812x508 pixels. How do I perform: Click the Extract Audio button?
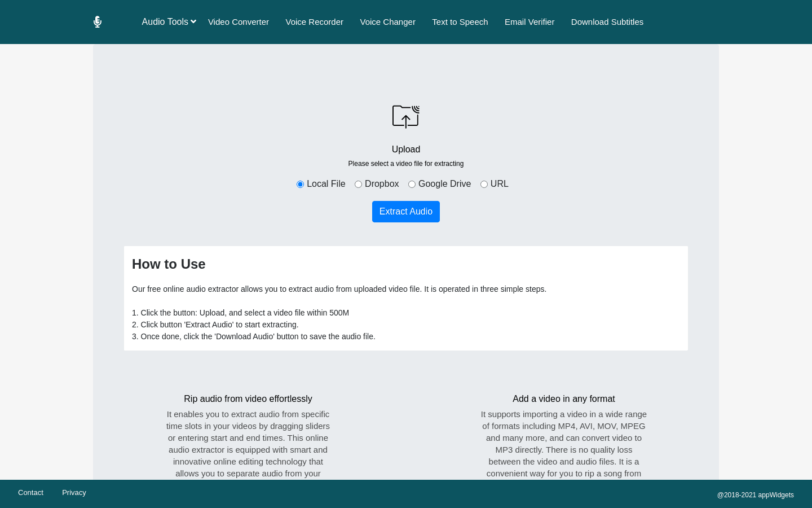pos(406,212)
